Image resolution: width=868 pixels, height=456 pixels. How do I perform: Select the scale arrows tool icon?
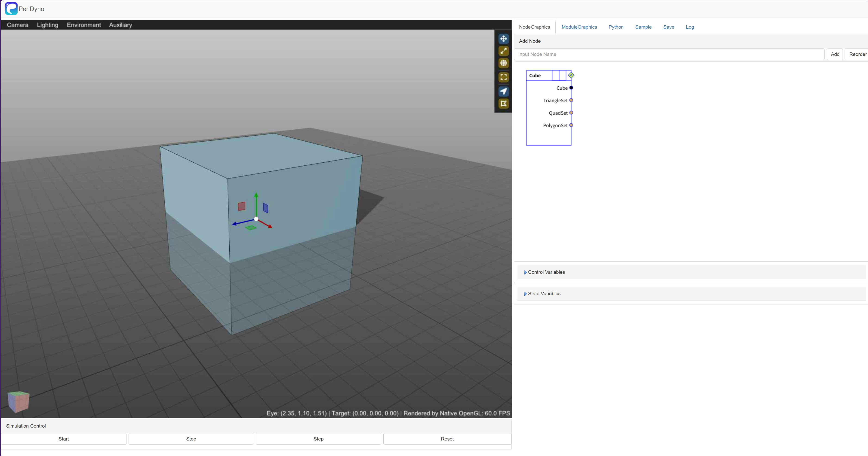[503, 51]
